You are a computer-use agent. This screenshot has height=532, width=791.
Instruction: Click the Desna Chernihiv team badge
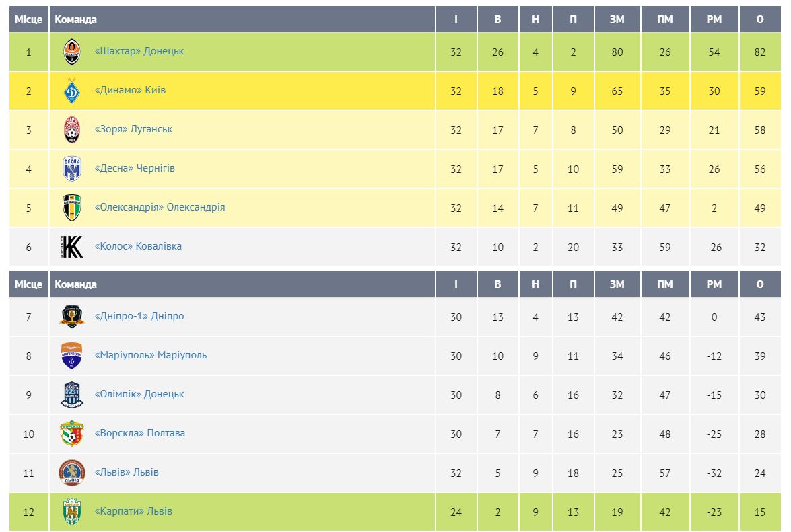(x=72, y=169)
